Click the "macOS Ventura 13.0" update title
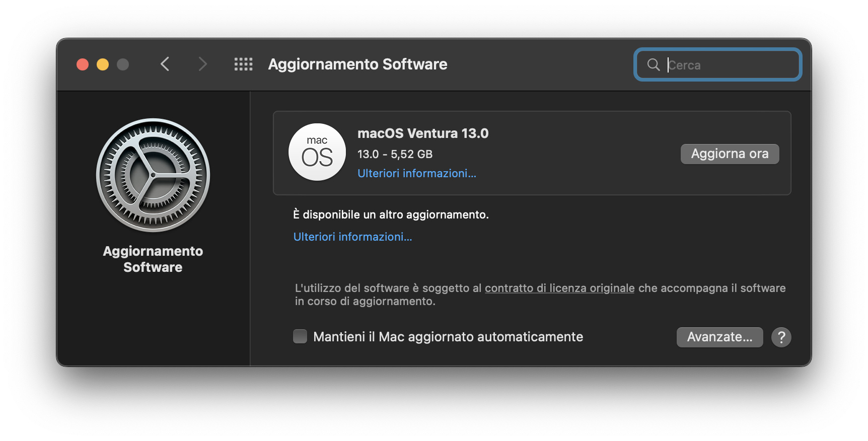This screenshot has width=868, height=441. point(423,133)
